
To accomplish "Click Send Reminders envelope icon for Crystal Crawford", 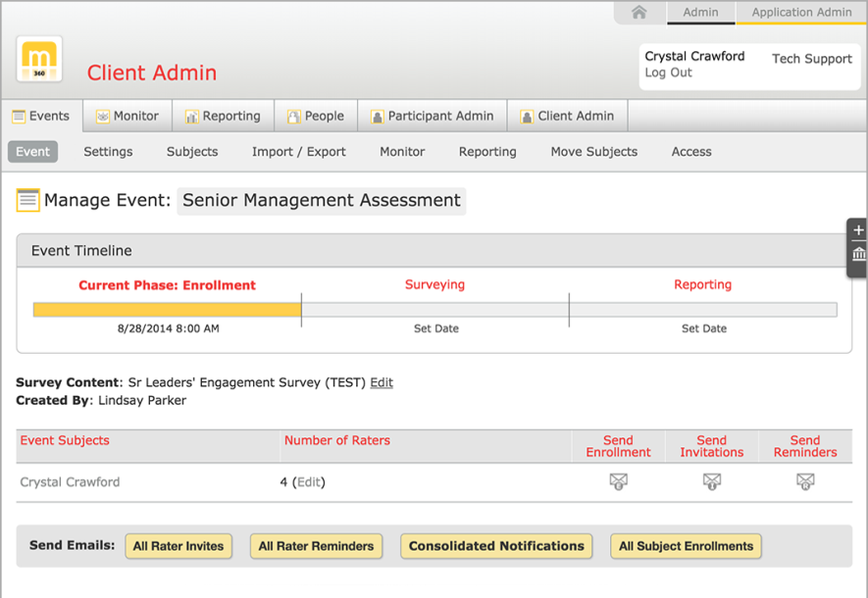I will point(804,481).
